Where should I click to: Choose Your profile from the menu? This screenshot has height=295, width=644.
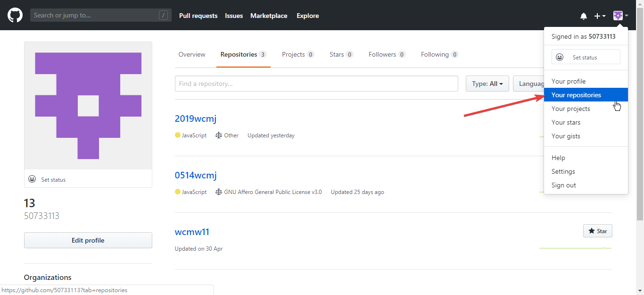click(586, 81)
